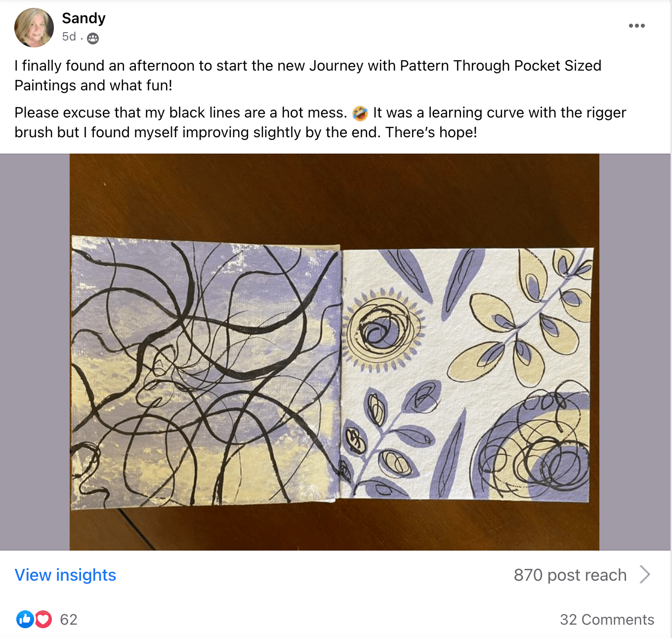The image size is (672, 638).
Task: Click the caption line mentioning Pocket Sized Paintings
Action: pyautogui.click(x=307, y=66)
